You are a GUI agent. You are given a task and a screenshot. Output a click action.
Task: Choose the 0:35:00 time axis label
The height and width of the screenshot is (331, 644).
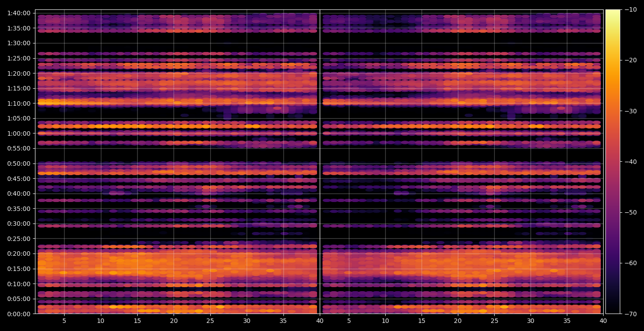(x=19, y=208)
